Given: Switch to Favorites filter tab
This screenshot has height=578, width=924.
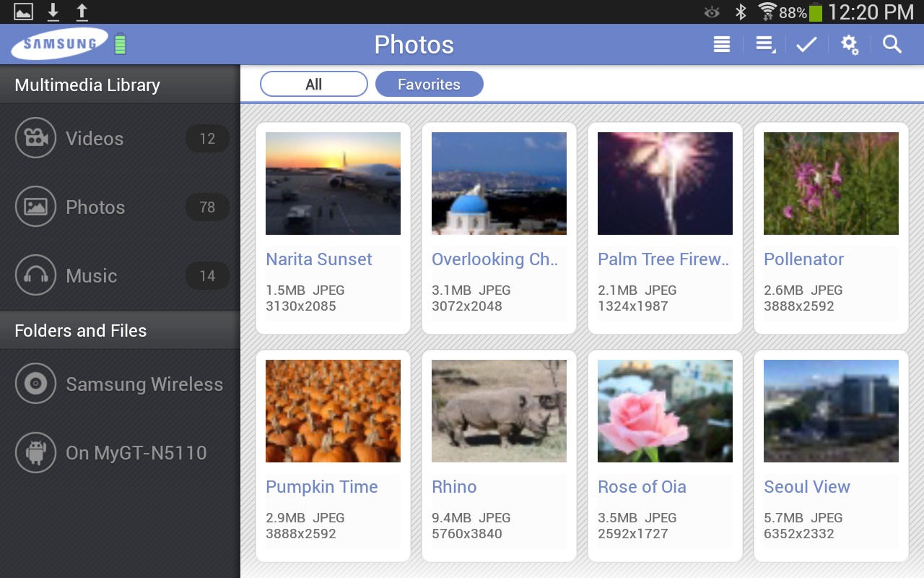Looking at the screenshot, I should [429, 85].
